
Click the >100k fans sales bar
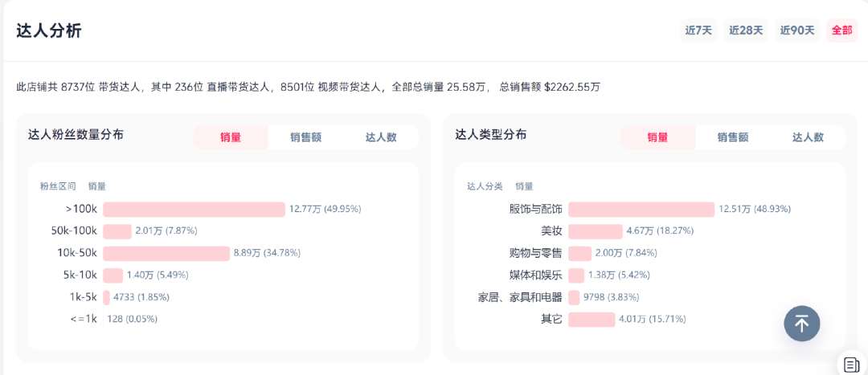(194, 209)
